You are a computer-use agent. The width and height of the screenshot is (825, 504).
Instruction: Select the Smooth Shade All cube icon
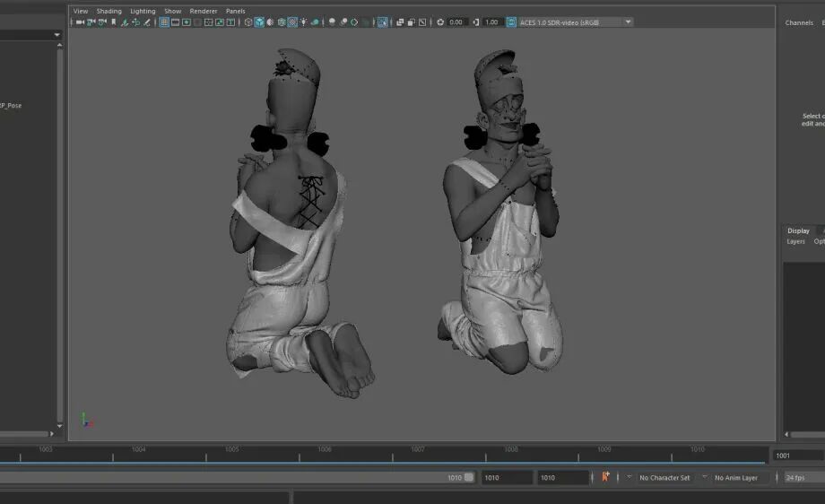[x=259, y=22]
